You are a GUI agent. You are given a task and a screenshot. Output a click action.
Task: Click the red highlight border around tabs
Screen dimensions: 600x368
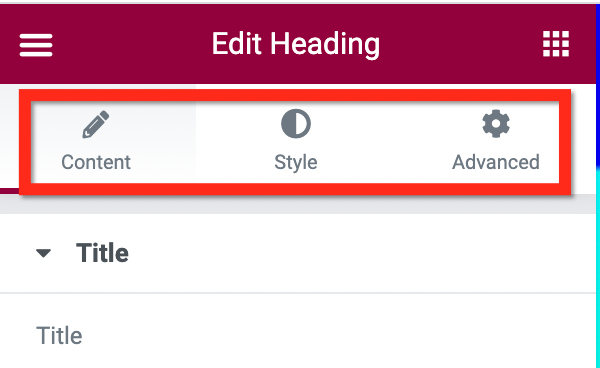(295, 95)
